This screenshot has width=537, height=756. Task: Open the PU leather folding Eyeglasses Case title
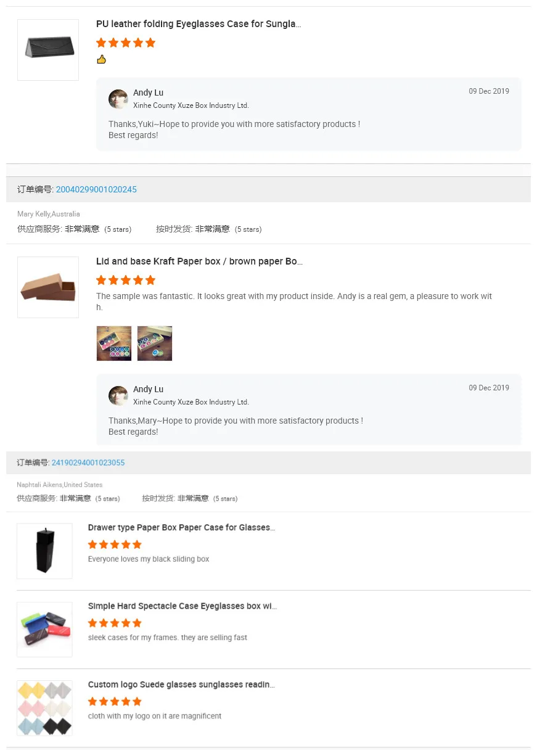click(199, 24)
